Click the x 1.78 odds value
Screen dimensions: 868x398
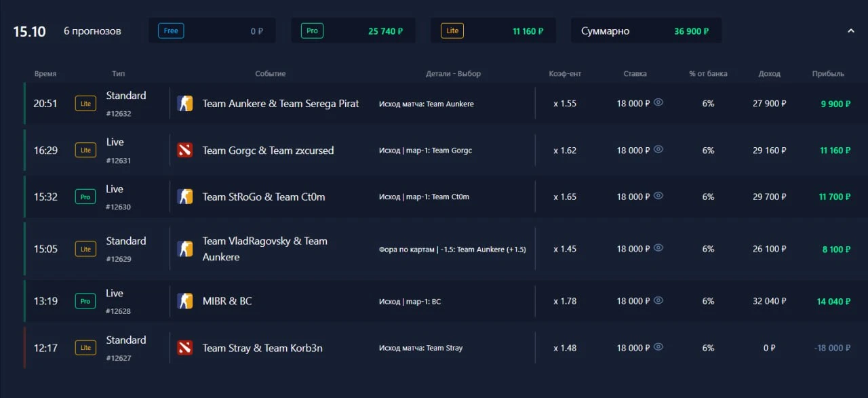[565, 301]
